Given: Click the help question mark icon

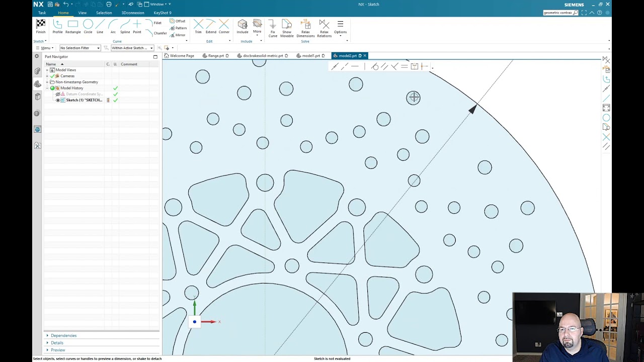Looking at the screenshot, I should point(599,13).
